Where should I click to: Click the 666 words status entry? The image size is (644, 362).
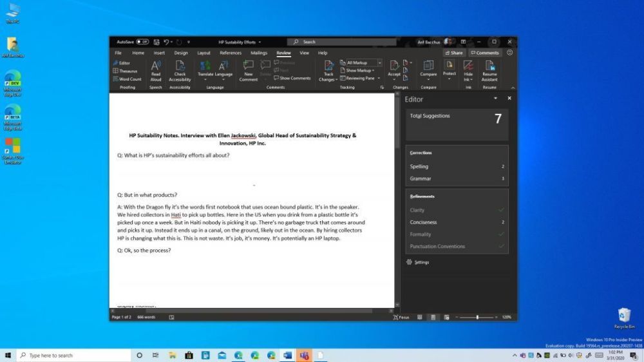(146, 317)
